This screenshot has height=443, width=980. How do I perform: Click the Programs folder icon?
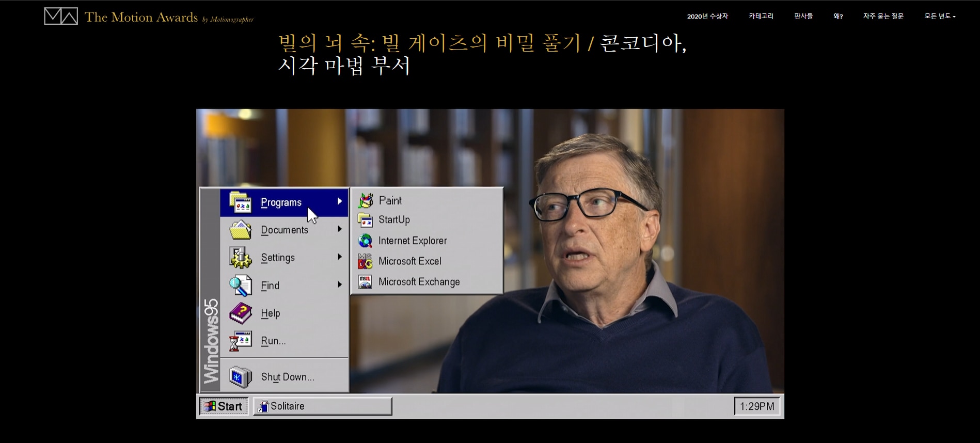pos(240,202)
